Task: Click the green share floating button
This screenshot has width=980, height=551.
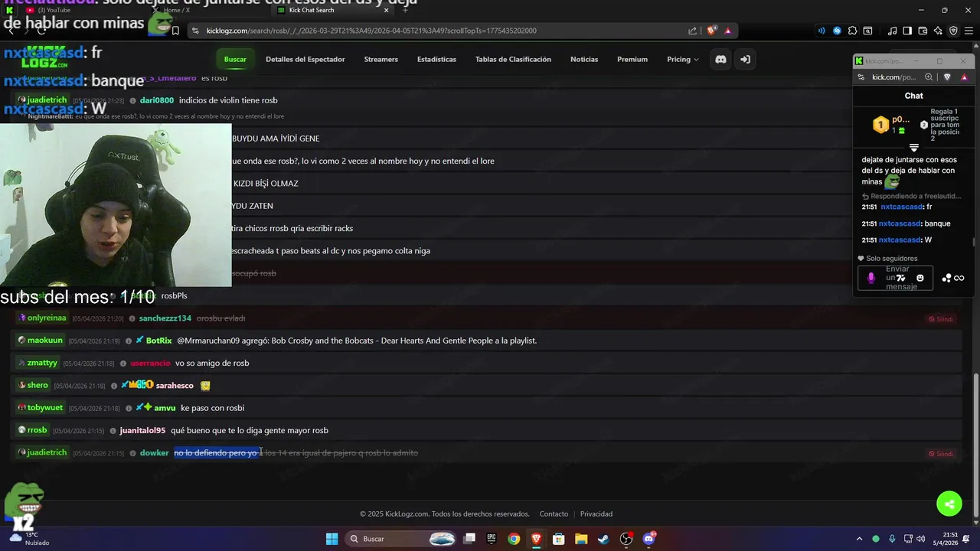Action: click(949, 503)
